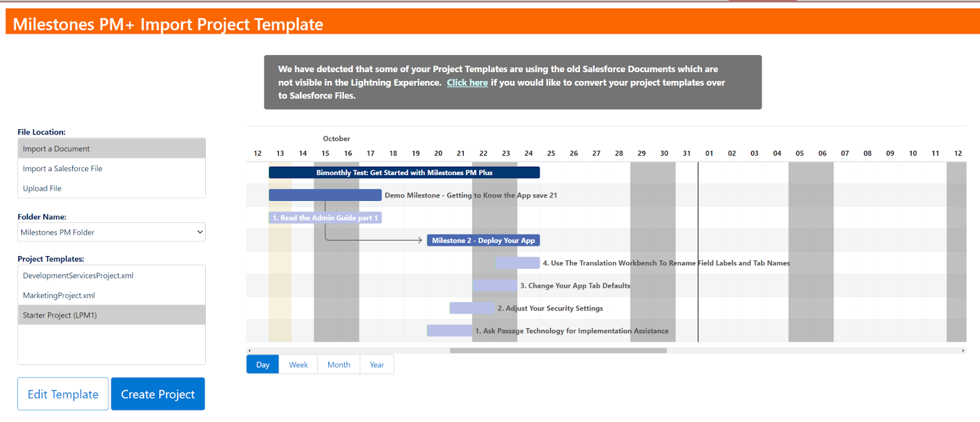
Task: Click the Translation Workbench task bar
Action: pos(518,263)
